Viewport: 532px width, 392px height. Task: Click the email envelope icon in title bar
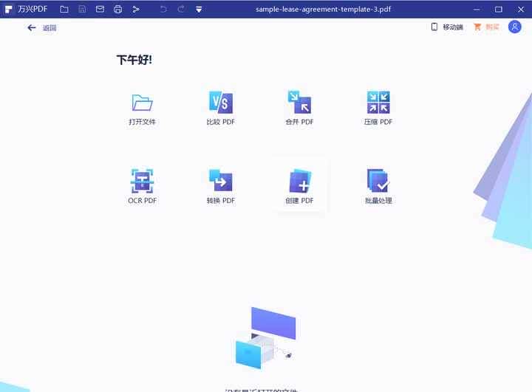click(x=100, y=9)
